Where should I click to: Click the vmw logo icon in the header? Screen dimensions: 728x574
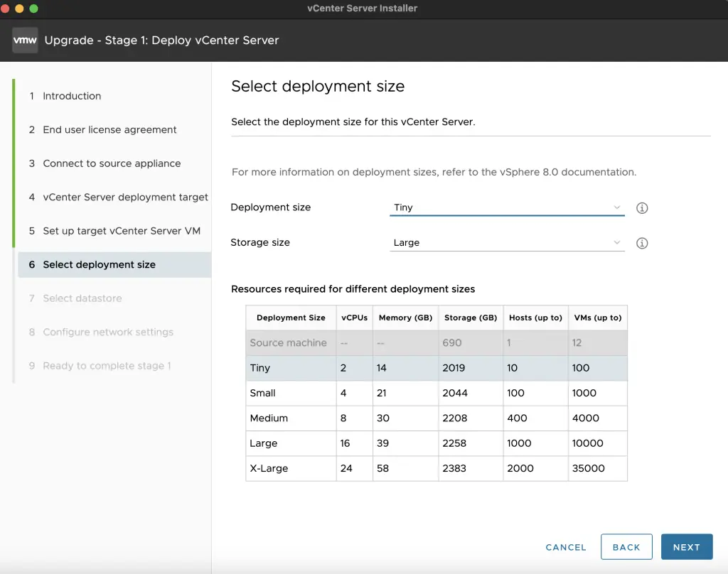click(24, 40)
